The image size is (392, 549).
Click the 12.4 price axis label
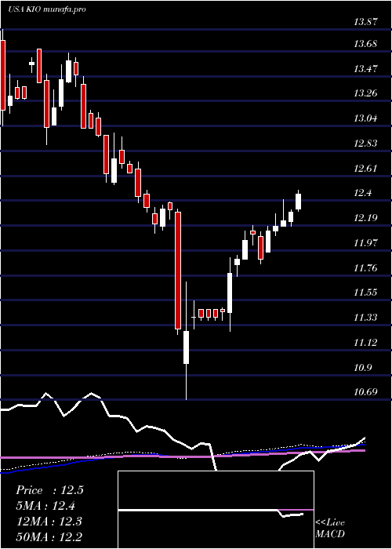pos(363,193)
